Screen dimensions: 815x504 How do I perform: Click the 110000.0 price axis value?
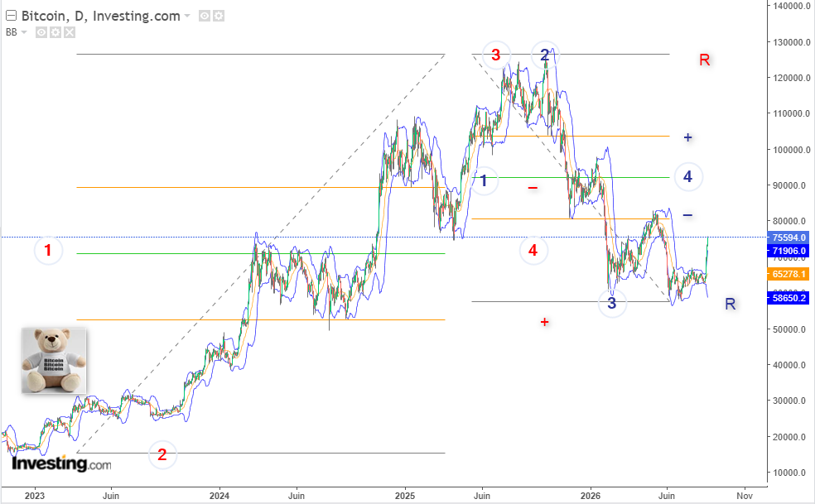pos(792,113)
